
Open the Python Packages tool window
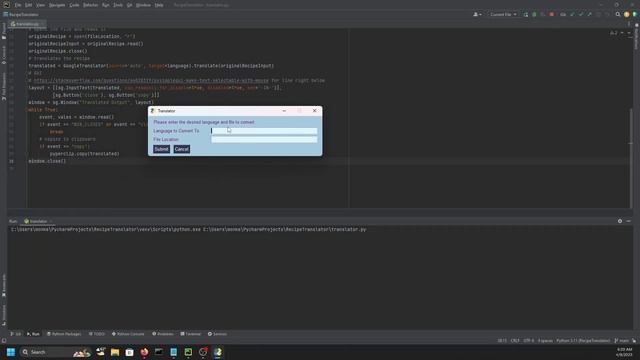64,334
